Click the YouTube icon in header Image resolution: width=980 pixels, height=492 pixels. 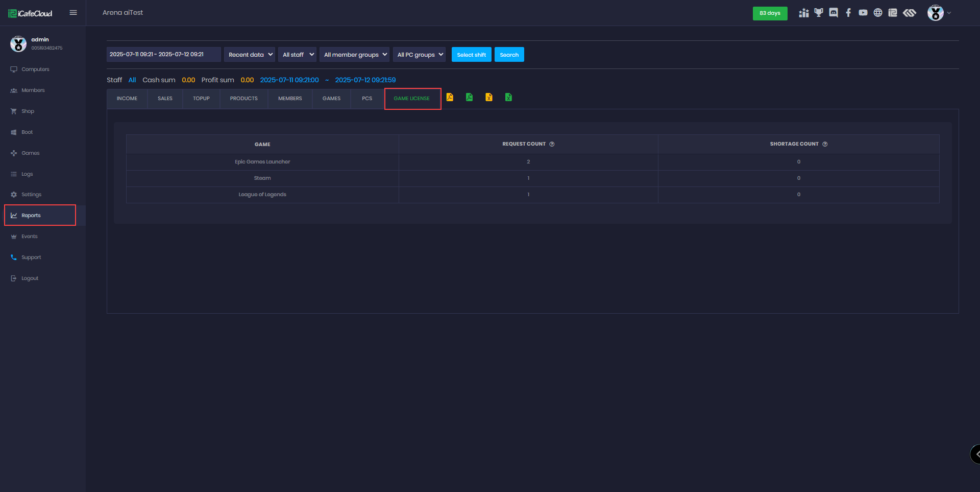863,13
